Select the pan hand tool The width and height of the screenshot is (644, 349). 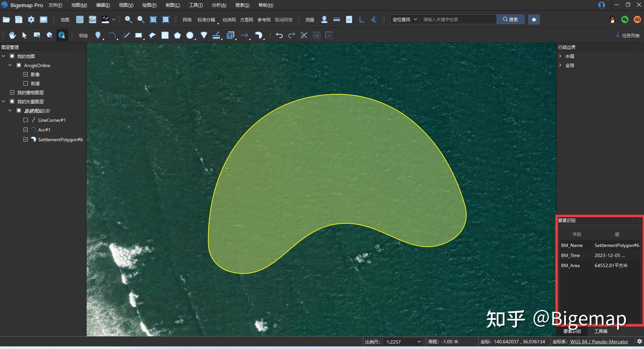tap(12, 35)
